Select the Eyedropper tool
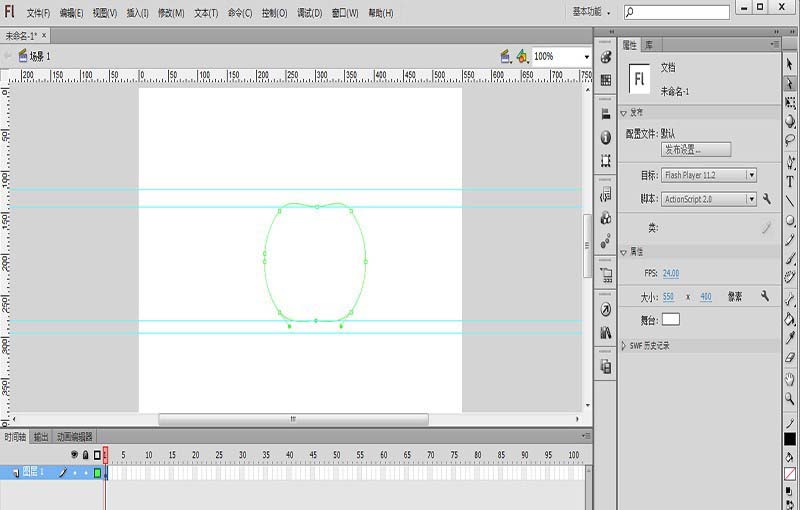The height and width of the screenshot is (510, 800). (x=790, y=338)
